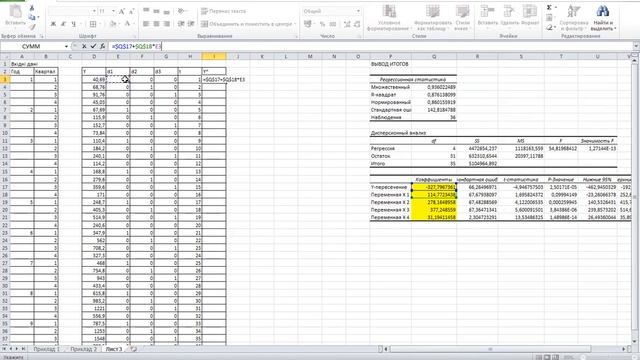The width and height of the screenshot is (640, 360).
Task: Click Insert cells (Вставить) in Cells group
Action: pyautogui.click(x=487, y=16)
